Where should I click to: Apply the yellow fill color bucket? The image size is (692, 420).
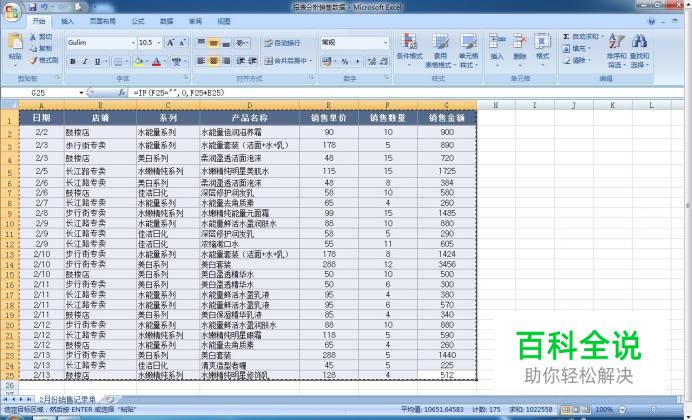point(138,62)
